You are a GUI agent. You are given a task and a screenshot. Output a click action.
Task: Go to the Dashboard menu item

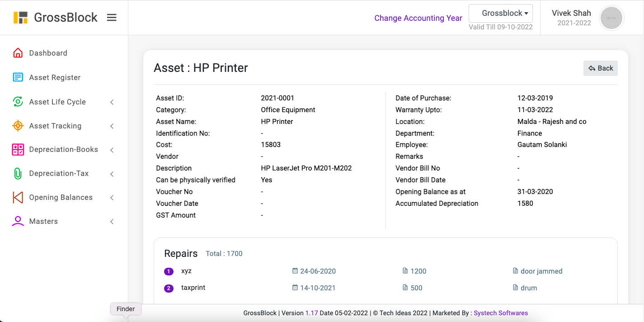coord(48,53)
